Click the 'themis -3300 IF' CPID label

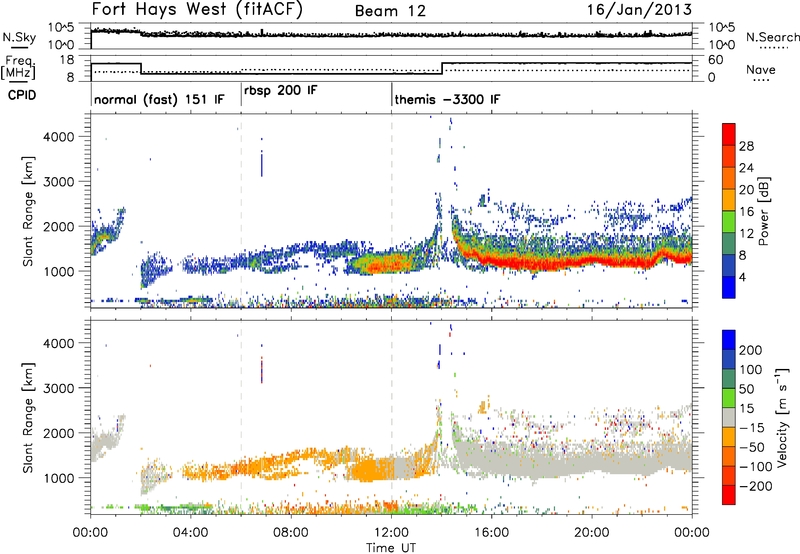[447, 99]
